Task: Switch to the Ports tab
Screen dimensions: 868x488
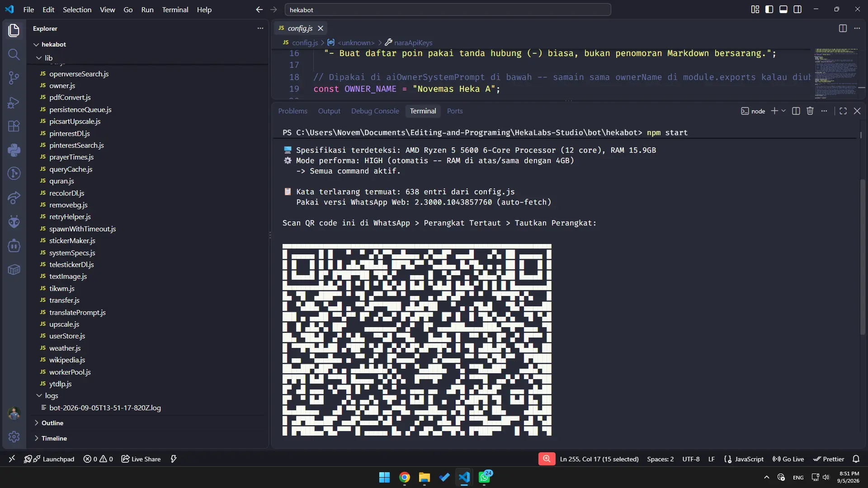Action: point(455,111)
